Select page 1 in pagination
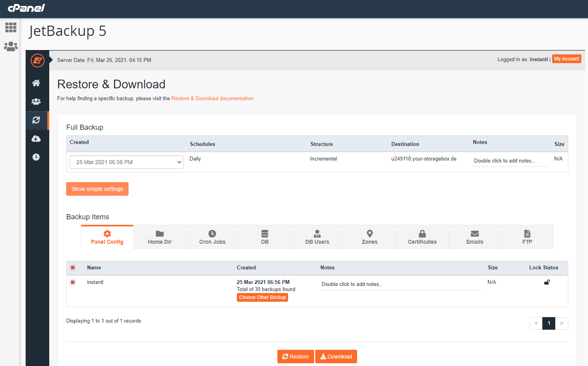 tap(549, 323)
